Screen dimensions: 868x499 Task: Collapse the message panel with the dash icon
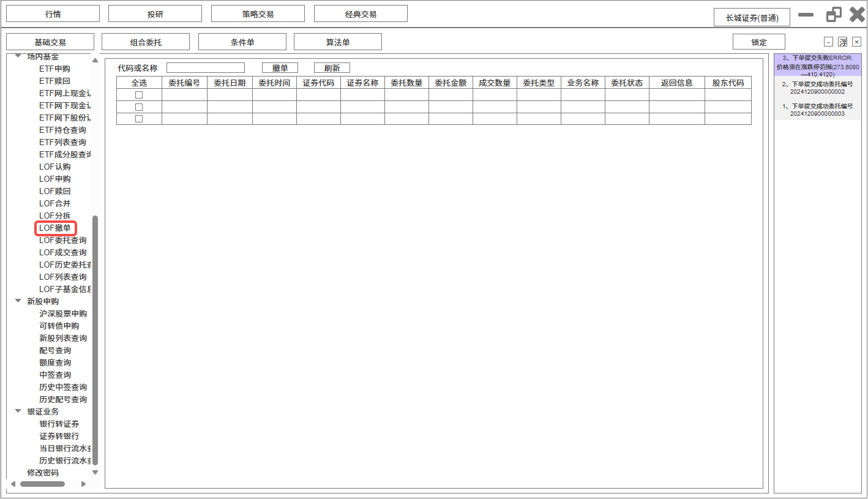pyautogui.click(x=828, y=42)
